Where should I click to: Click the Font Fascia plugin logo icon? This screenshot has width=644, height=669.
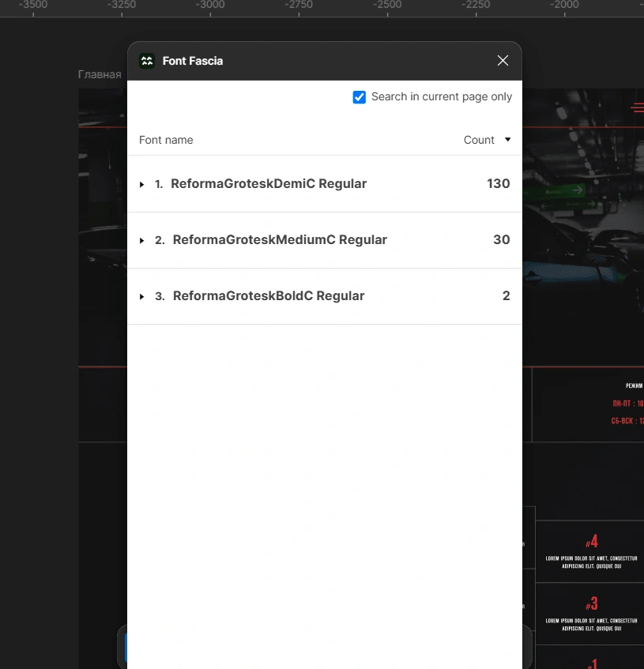click(147, 61)
